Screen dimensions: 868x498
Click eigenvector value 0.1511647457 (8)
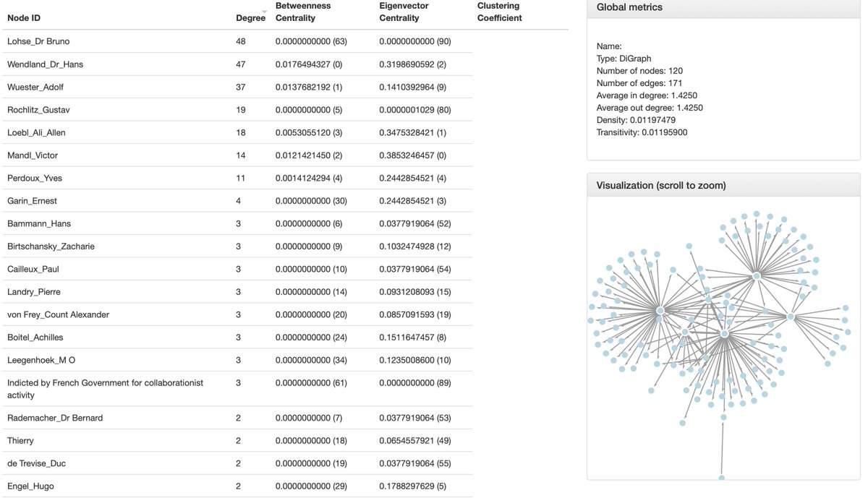click(x=413, y=338)
